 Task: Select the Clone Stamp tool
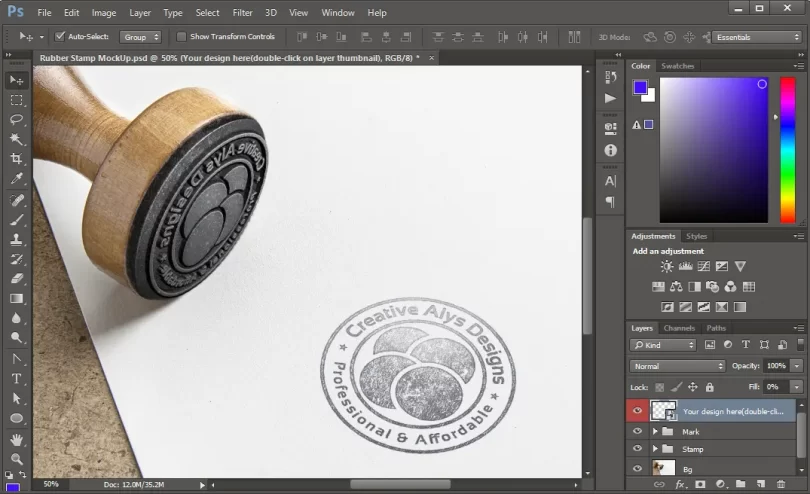(17, 240)
